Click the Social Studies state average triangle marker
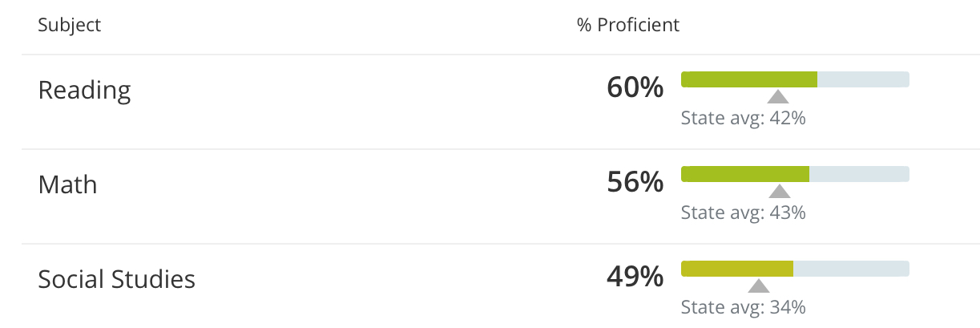The width and height of the screenshot is (980, 328). 758,286
